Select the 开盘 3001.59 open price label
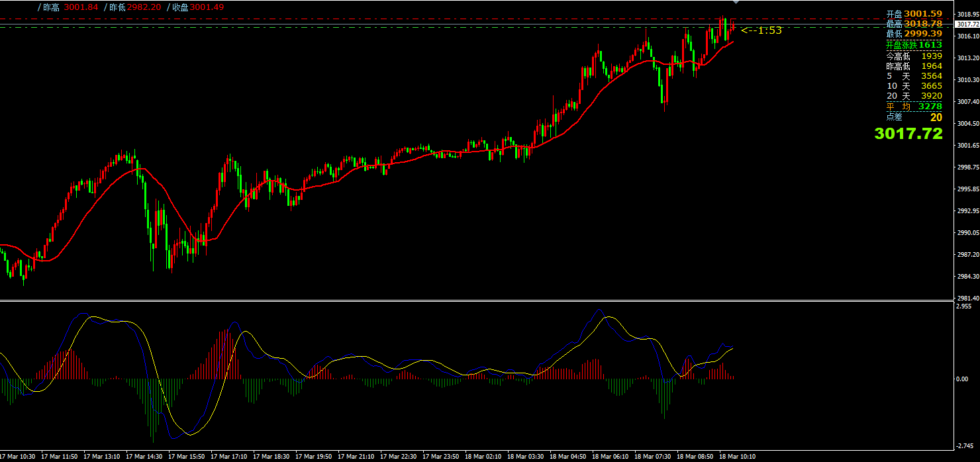The image size is (980, 462). point(914,13)
